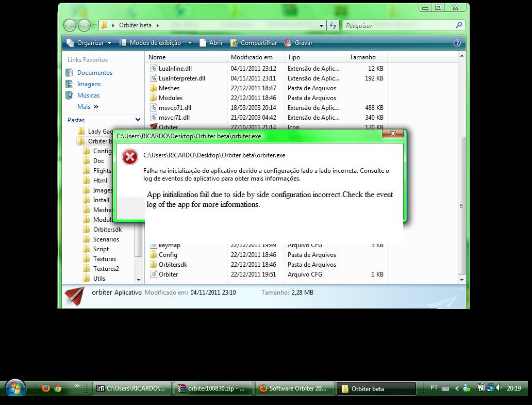Click the Imagens favorite link icon

(x=69, y=84)
